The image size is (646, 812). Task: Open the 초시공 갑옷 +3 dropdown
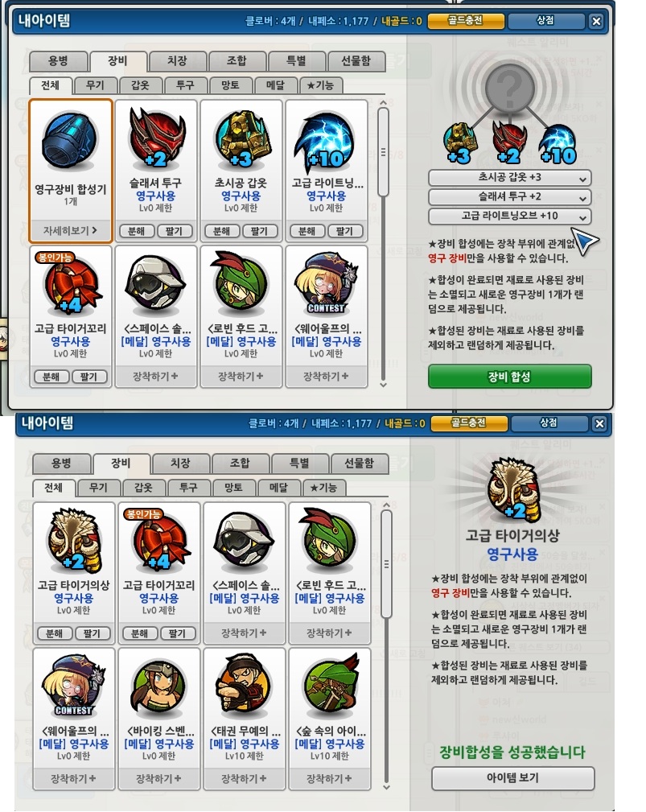click(510, 178)
